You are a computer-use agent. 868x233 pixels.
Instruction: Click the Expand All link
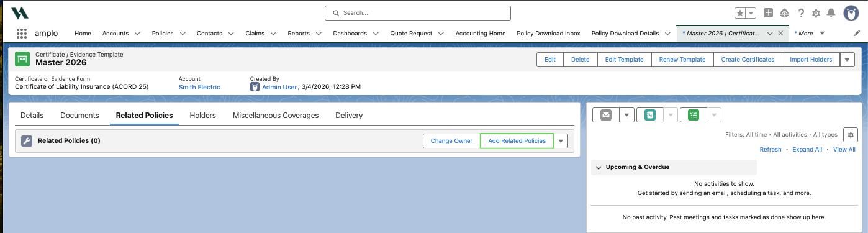pyautogui.click(x=807, y=150)
